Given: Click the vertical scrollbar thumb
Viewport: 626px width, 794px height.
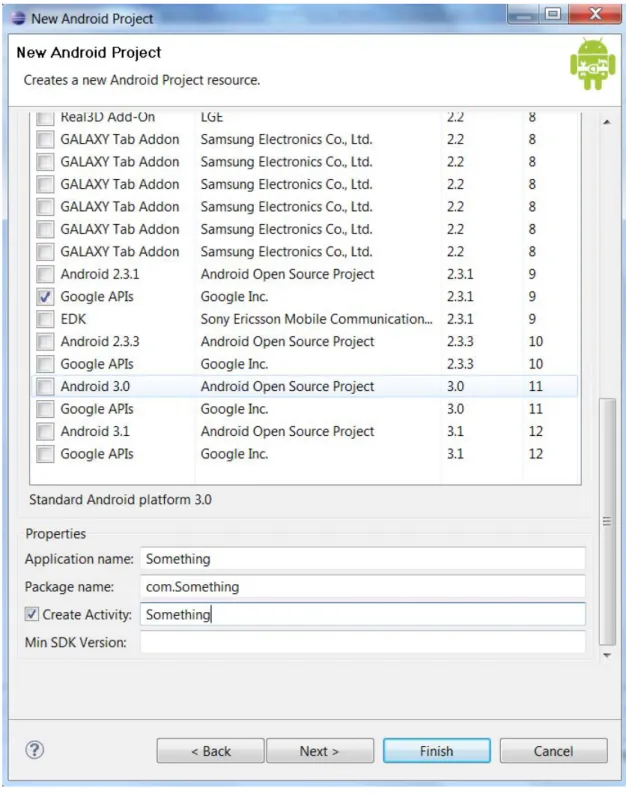Looking at the screenshot, I should tap(607, 522).
